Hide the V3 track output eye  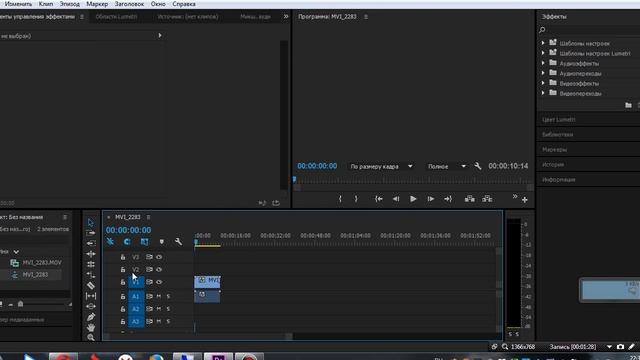coord(159,257)
